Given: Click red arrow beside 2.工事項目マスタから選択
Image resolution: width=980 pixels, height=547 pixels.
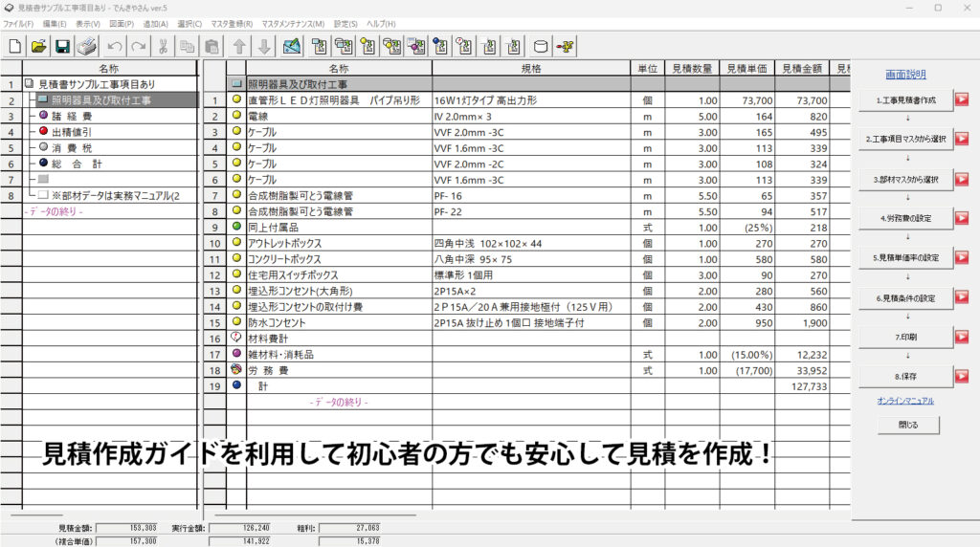Looking at the screenshot, I should click(962, 139).
